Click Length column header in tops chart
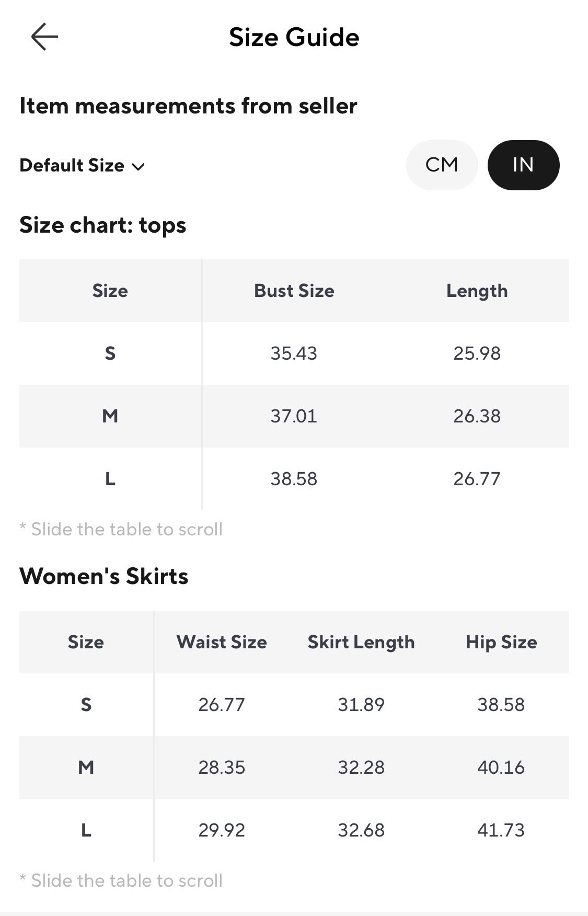 point(477,291)
